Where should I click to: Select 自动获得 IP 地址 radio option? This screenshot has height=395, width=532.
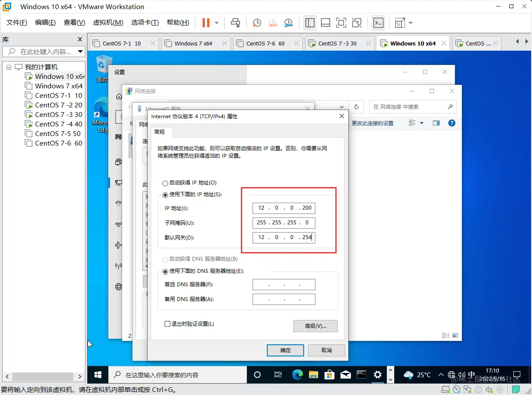[x=165, y=183]
